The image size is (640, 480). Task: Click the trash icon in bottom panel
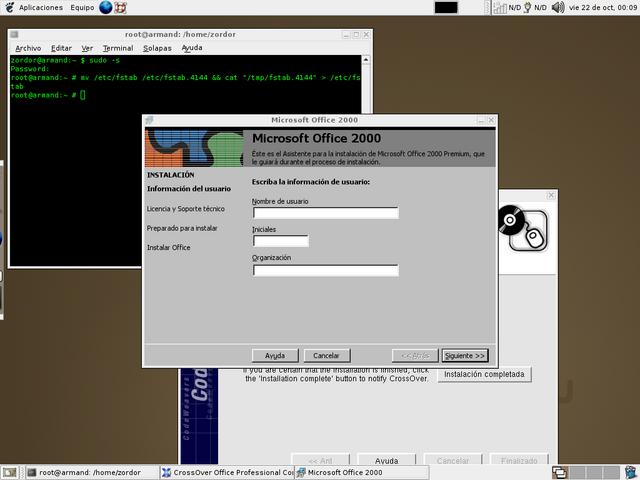631,473
